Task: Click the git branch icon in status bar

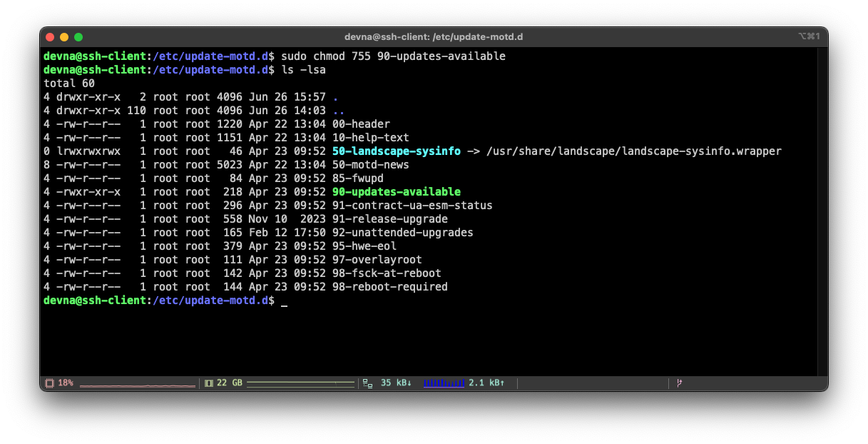Action: tap(679, 383)
